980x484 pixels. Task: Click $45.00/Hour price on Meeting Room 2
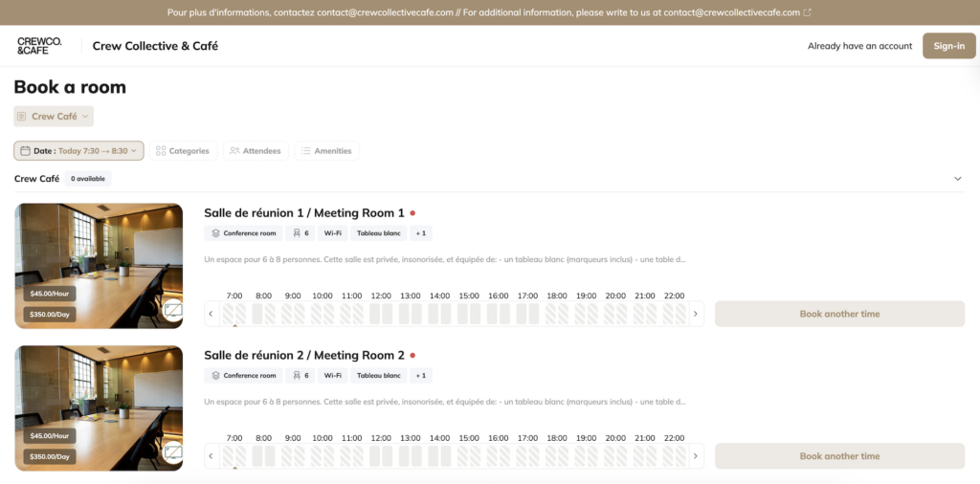(50, 436)
